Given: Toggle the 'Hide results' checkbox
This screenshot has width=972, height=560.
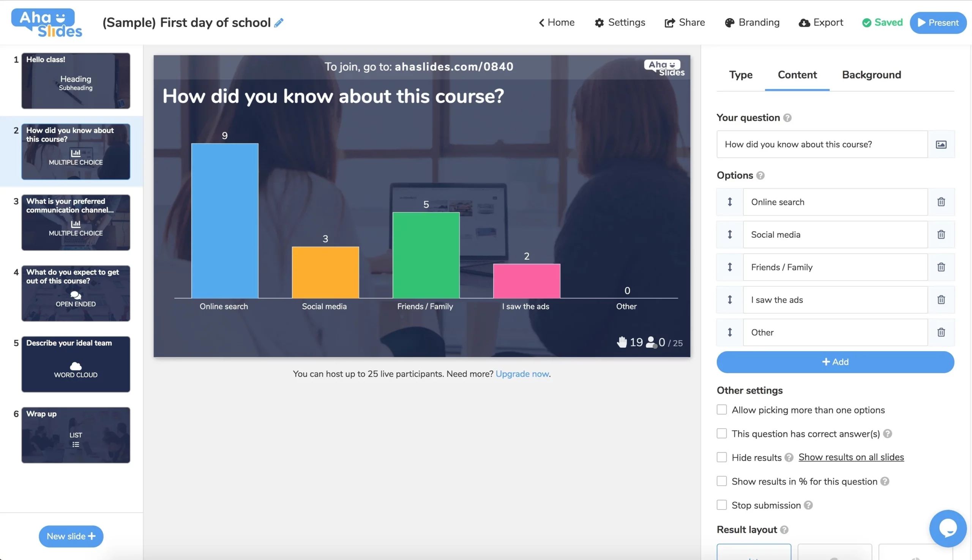Looking at the screenshot, I should (x=721, y=457).
